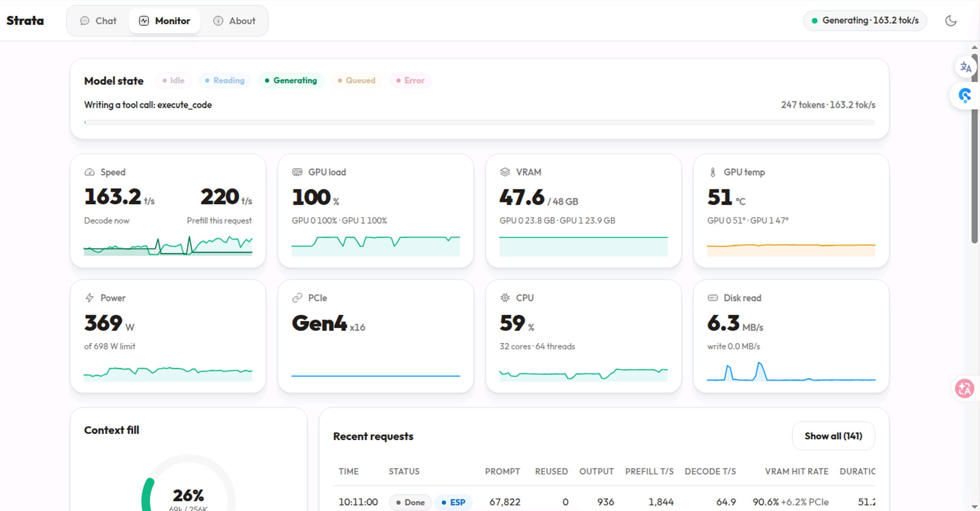Click the blue floating assistant icon
The width and height of the screenshot is (980, 511).
[x=965, y=96]
